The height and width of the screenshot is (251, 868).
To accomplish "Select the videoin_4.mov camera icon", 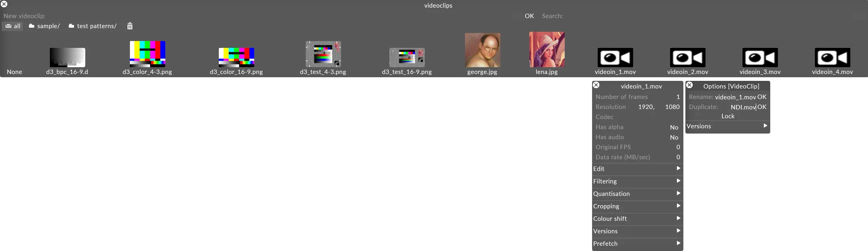I will tap(832, 58).
